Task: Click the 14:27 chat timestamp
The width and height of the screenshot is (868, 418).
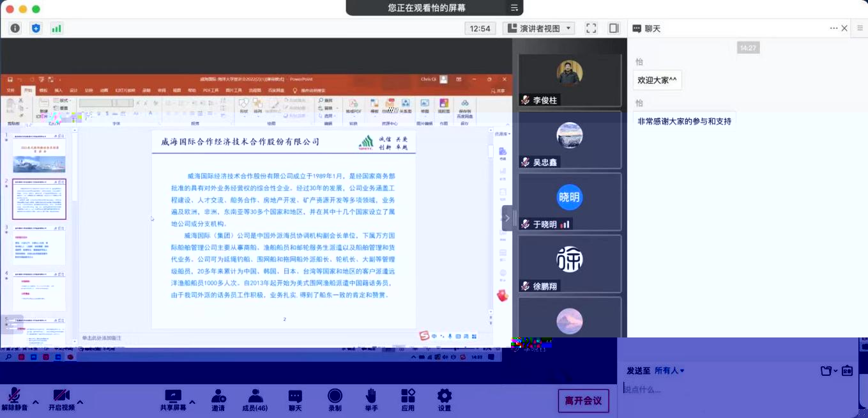Action: point(747,48)
